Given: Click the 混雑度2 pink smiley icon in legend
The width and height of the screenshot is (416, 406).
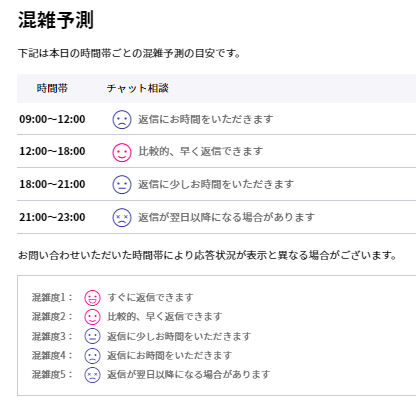Looking at the screenshot, I should [x=92, y=317].
